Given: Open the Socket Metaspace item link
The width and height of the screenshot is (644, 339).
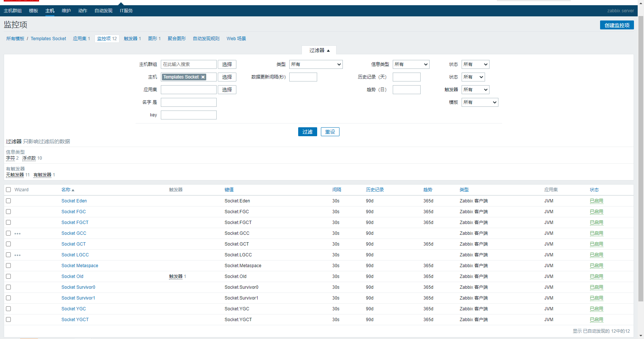Looking at the screenshot, I should coord(80,266).
